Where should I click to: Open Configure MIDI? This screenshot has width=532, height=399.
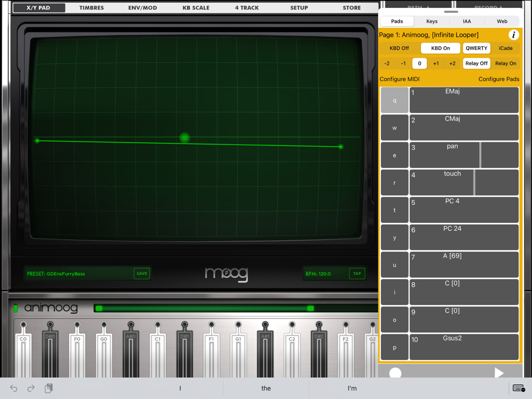400,79
